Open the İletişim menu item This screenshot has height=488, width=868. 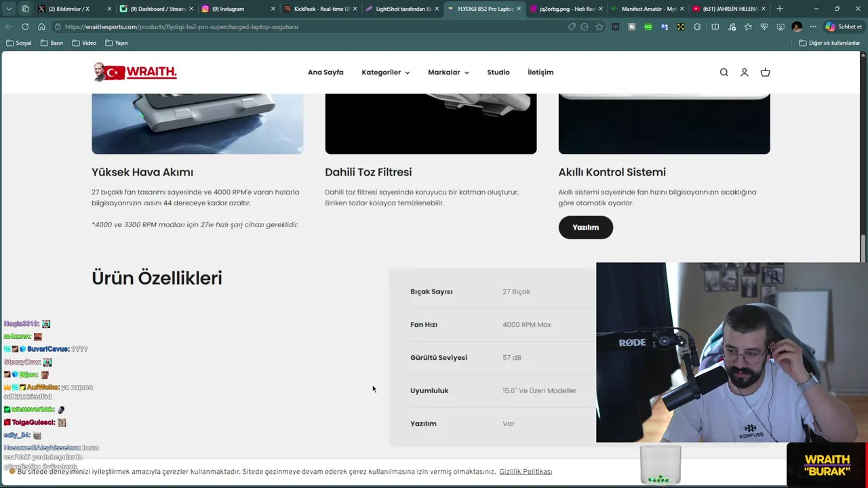[x=540, y=73]
